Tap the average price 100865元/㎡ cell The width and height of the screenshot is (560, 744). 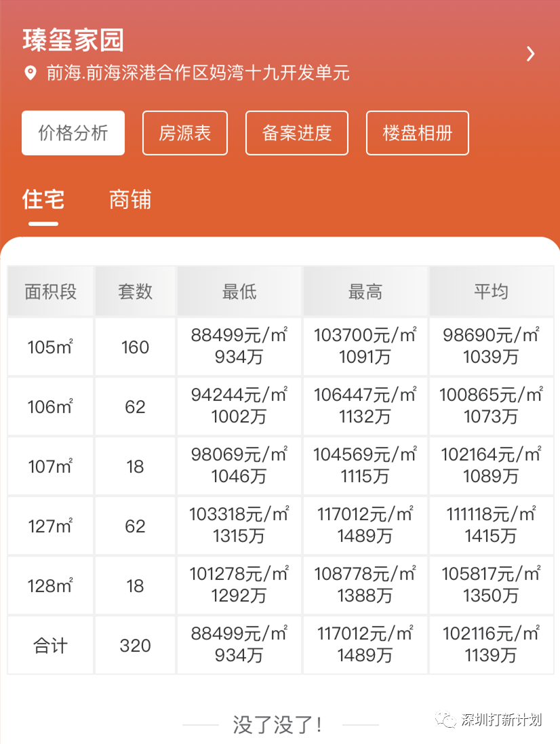pos(492,407)
